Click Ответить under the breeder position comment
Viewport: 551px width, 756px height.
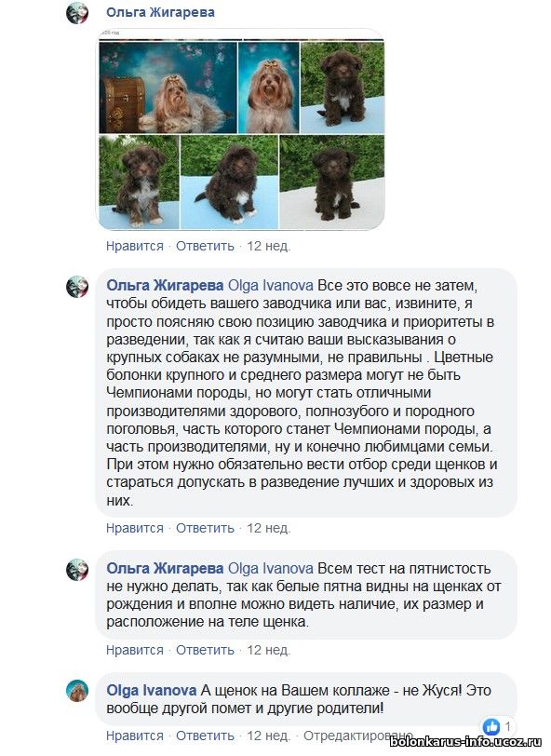click(205, 528)
